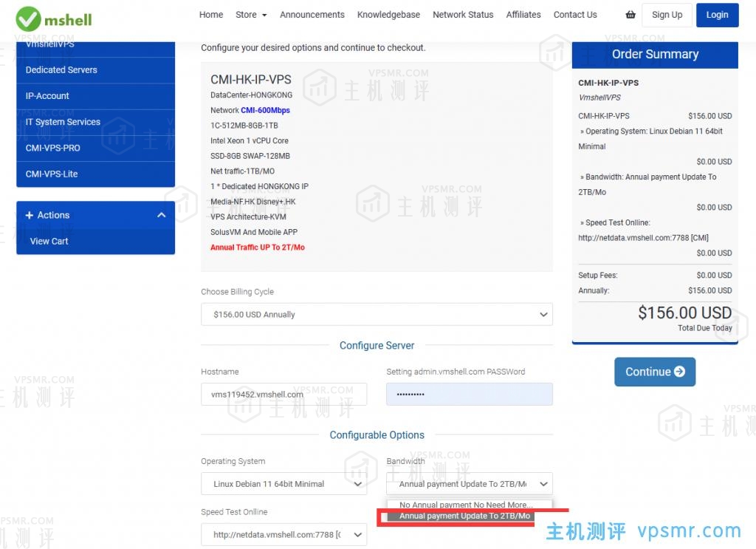Screen dimensions: 756x549
Task: Open the Knowledgebase page
Action: [388, 15]
